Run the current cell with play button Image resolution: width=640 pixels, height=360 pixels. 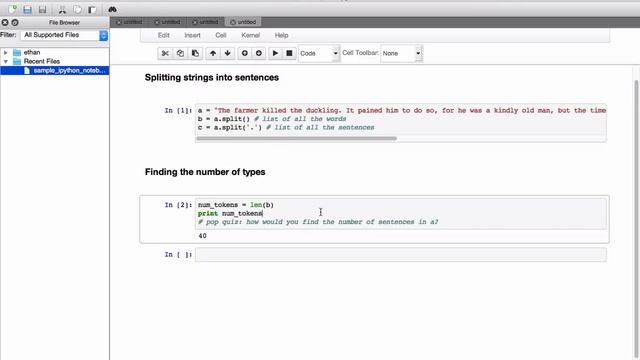pyautogui.click(x=275, y=53)
